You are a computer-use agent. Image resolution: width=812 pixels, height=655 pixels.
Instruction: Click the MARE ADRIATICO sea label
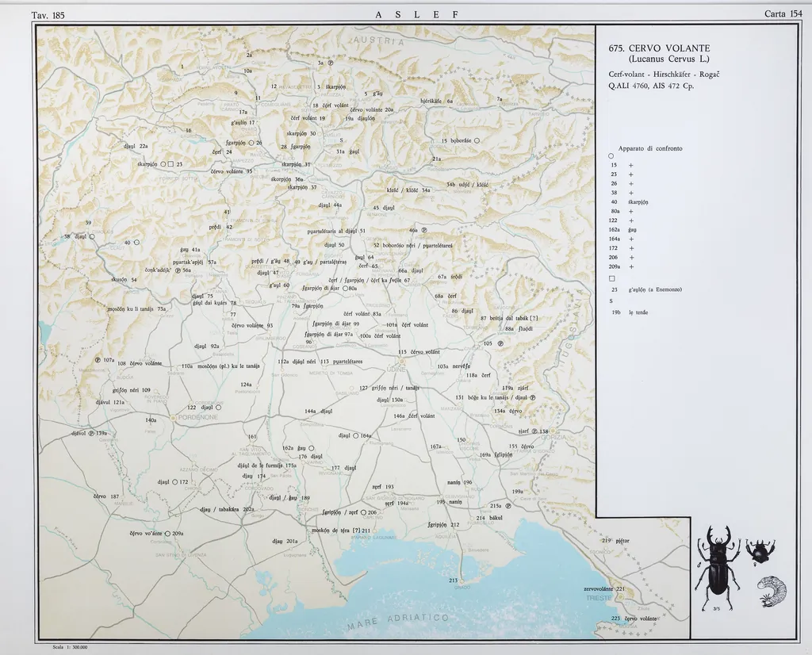pos(396,622)
